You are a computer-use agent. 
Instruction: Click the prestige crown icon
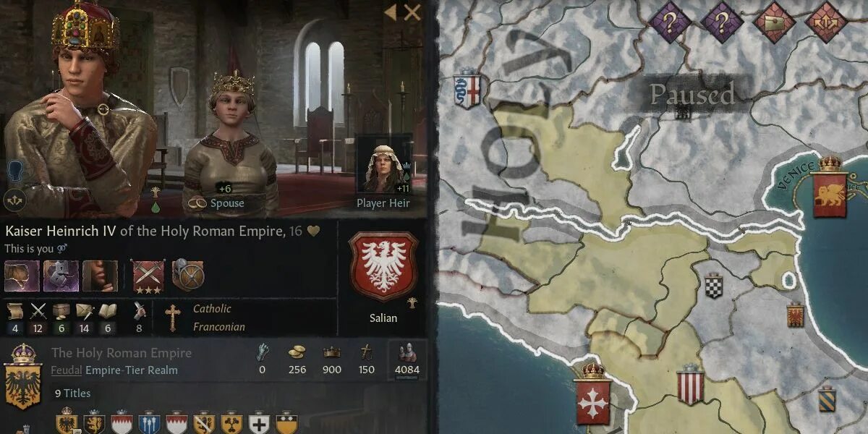tap(331, 352)
